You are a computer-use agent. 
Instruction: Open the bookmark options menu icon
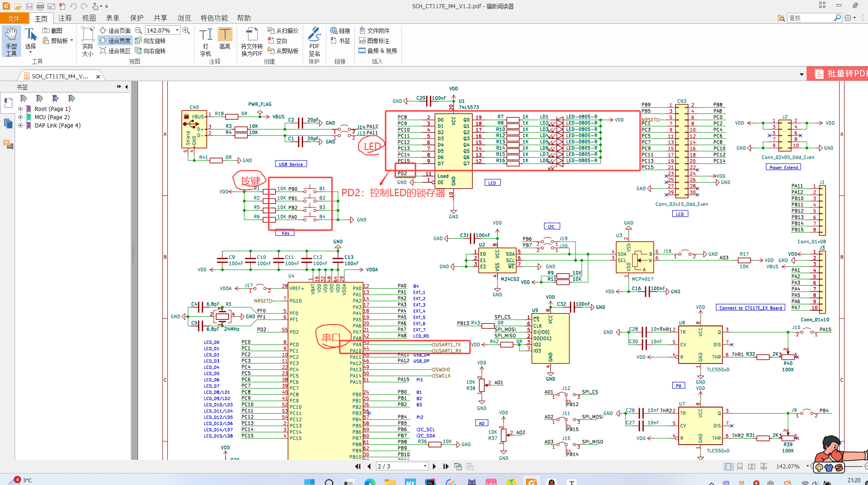click(71, 99)
